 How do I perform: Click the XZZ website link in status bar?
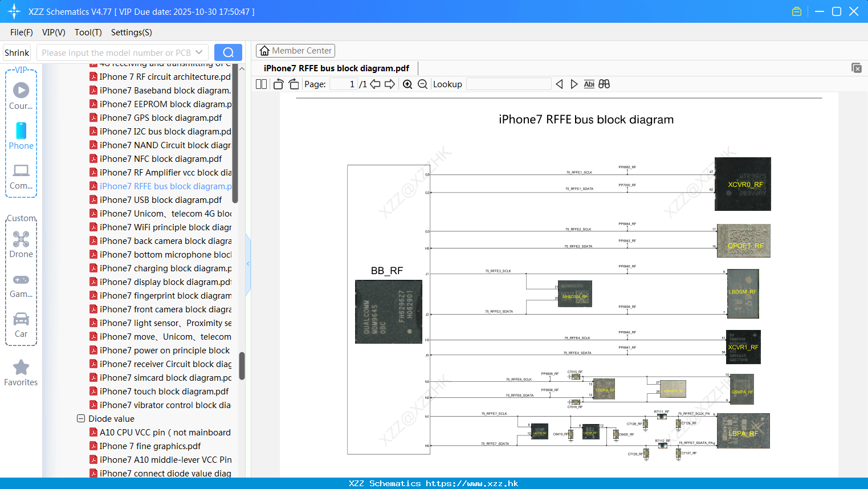click(472, 483)
